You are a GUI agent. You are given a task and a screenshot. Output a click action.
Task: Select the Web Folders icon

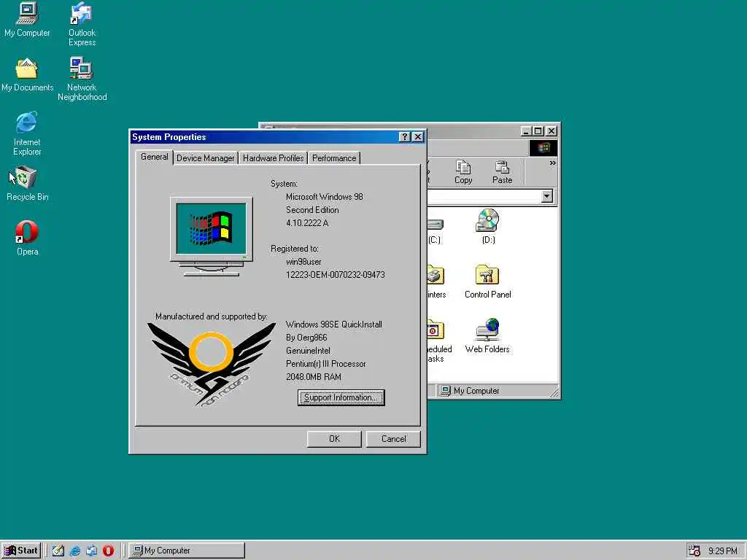pyautogui.click(x=487, y=336)
